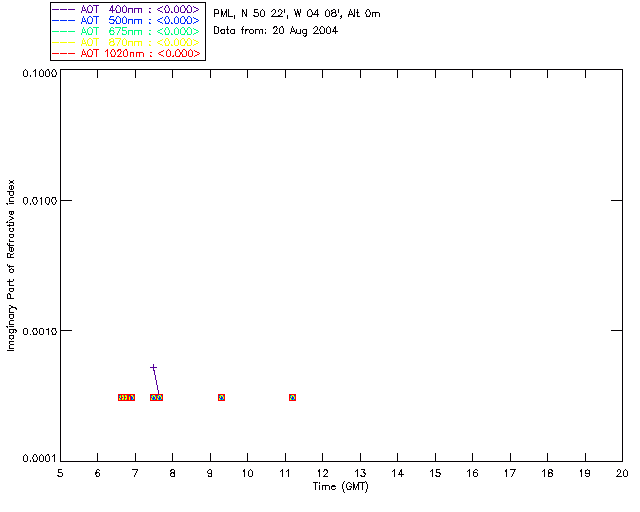
Task: Click the AOT 1020nm legend entry
Action: pyautogui.click(x=126, y=53)
